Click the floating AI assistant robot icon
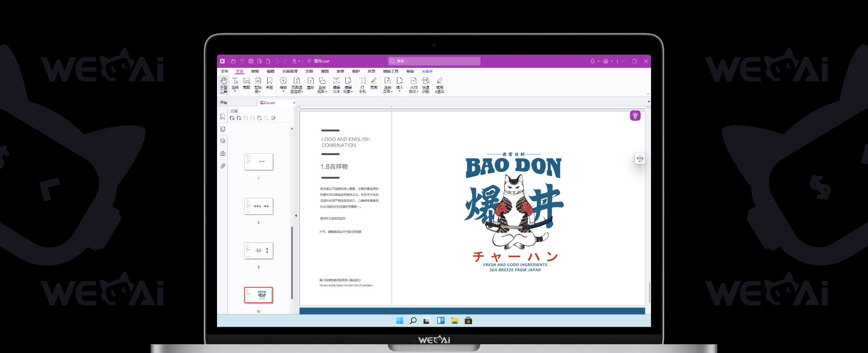 (640, 158)
